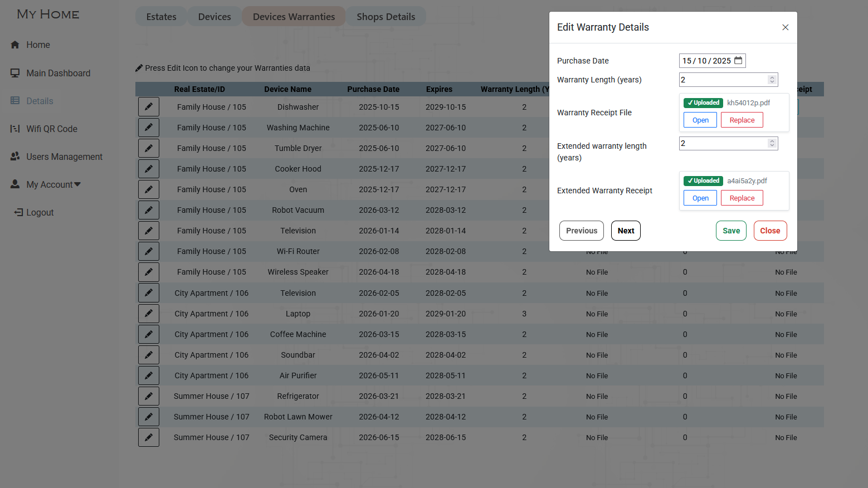
Task: Adjust Warranty Length years stepper
Action: click(772, 80)
